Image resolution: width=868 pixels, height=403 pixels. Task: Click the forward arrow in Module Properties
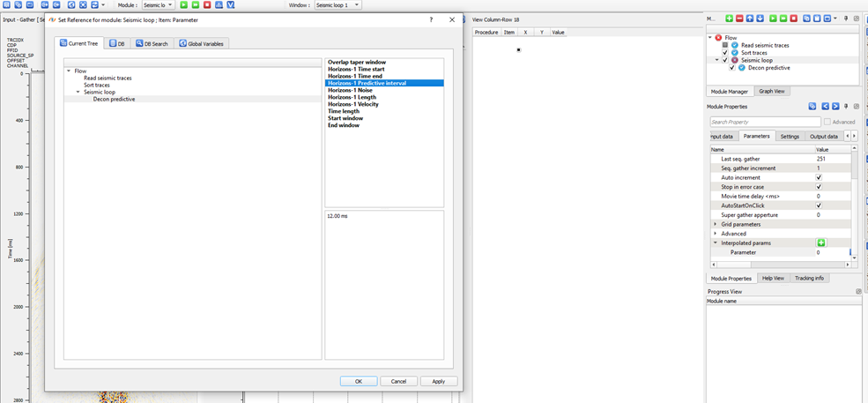(x=835, y=106)
